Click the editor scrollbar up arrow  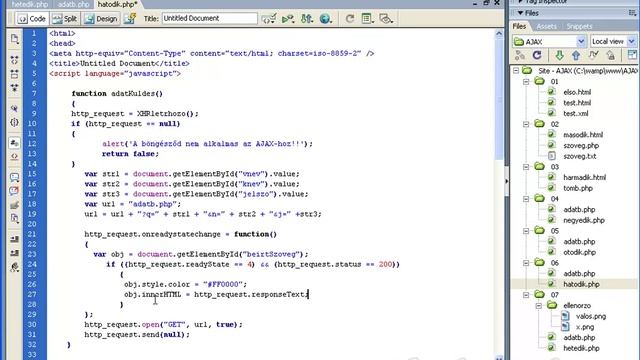point(499,34)
